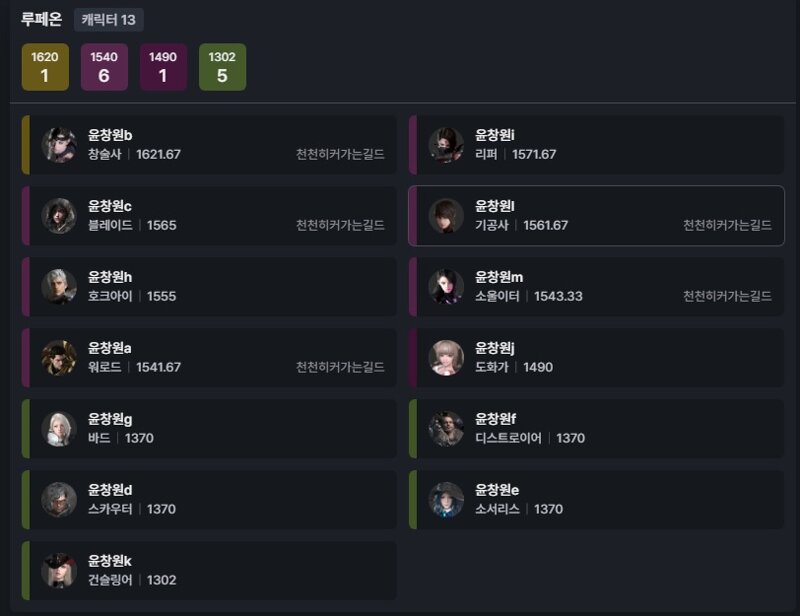Select the 윤창원d 스카우터 avatar

click(x=59, y=500)
